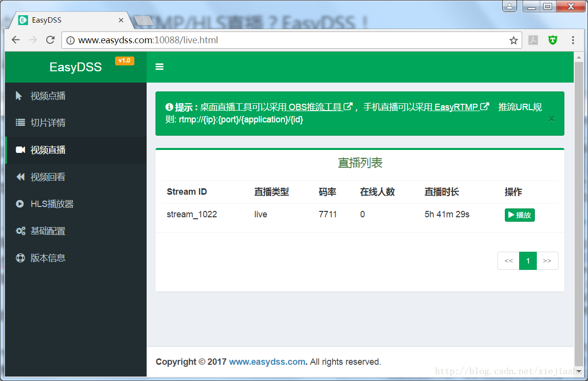This screenshot has width=588, height=381.
Task: Open HLS播放器 in the sidebar
Action: 76,204
